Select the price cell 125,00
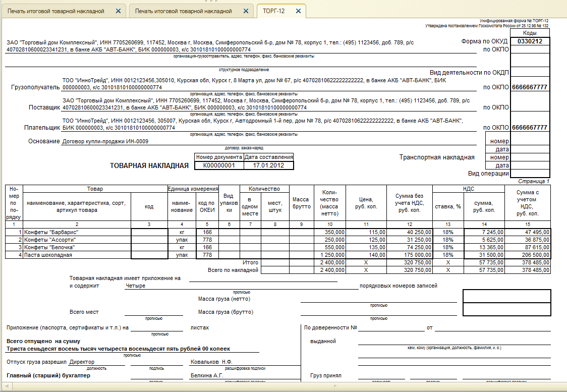567x392 pixels. 366,240
